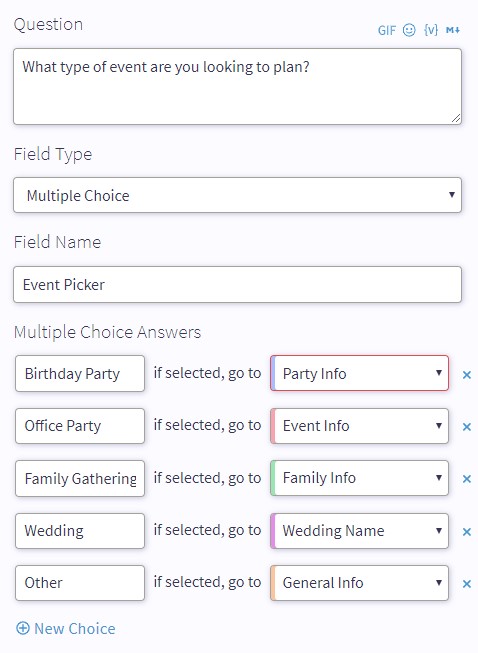Remove the Other answer choice

tap(467, 584)
